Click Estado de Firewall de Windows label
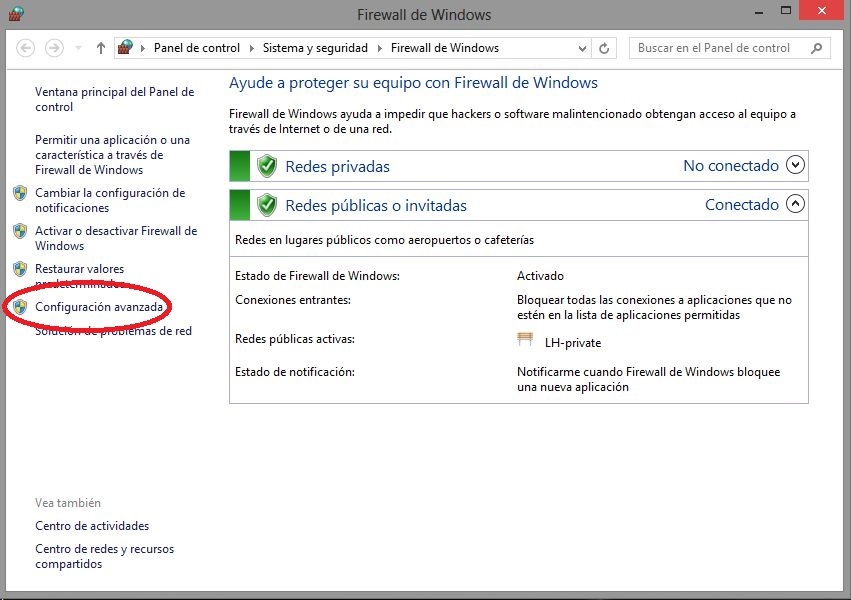The image size is (851, 600). tap(317, 276)
